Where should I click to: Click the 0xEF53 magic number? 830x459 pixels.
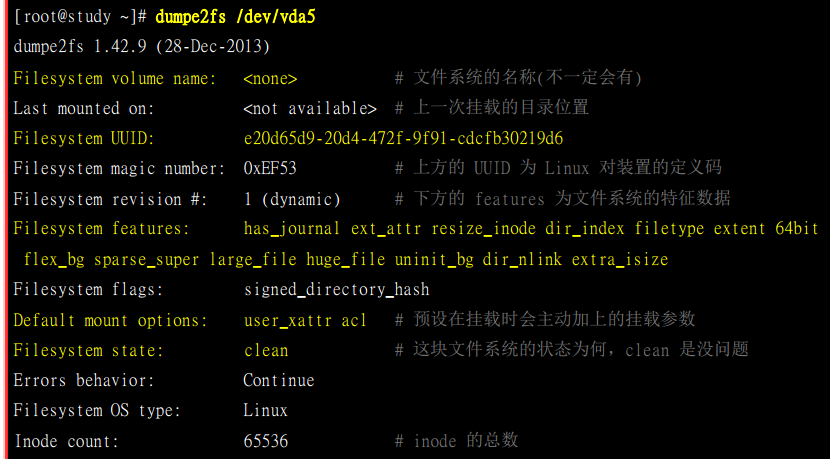(270, 168)
